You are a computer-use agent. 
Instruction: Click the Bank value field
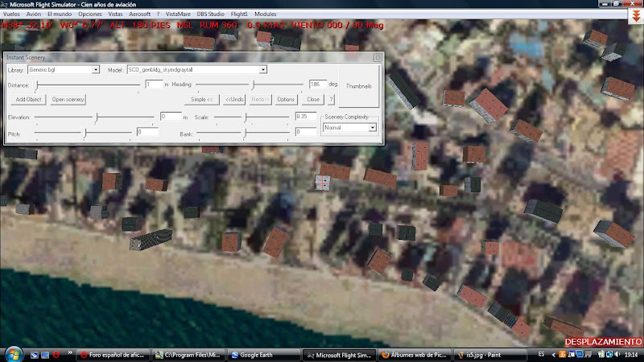[x=306, y=132]
